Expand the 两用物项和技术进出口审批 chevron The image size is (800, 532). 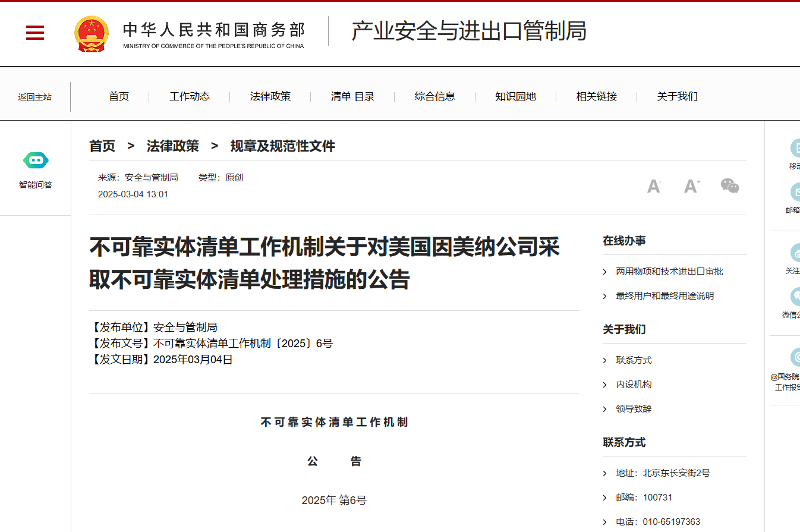pyautogui.click(x=605, y=272)
